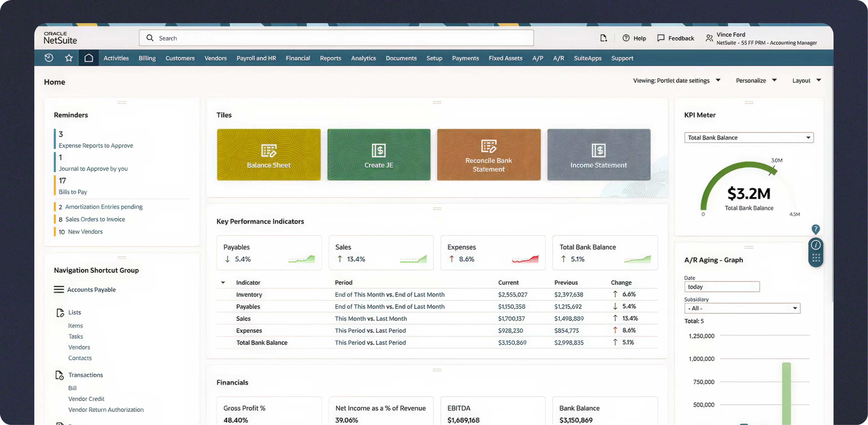868x425 pixels.
Task: Click the A/R Aging Date field
Action: pyautogui.click(x=722, y=286)
